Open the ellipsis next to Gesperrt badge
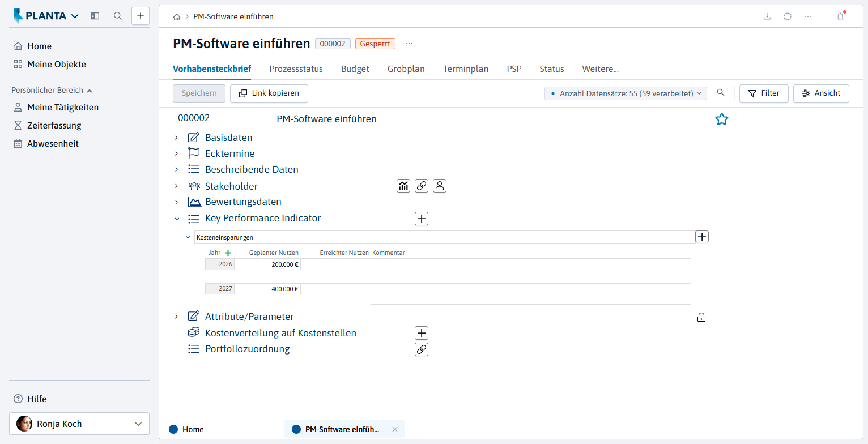Screen dimensions: 868x444 [409, 44]
